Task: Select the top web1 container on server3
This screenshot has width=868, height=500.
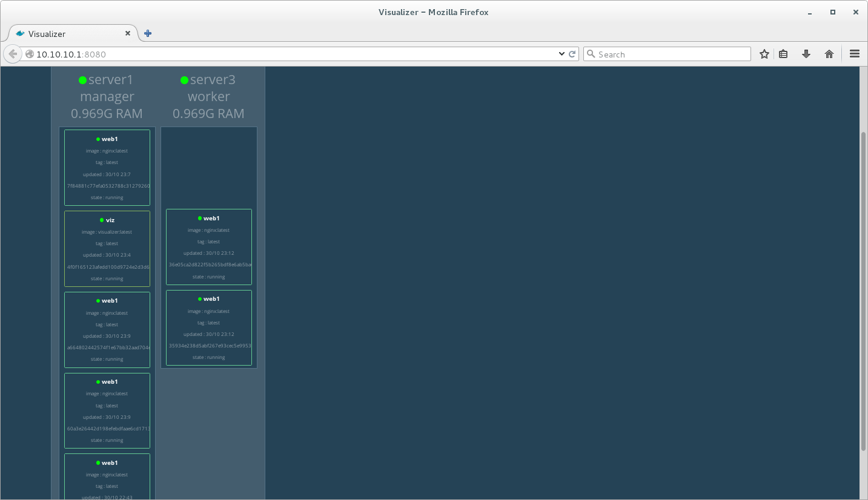Action: (x=208, y=247)
